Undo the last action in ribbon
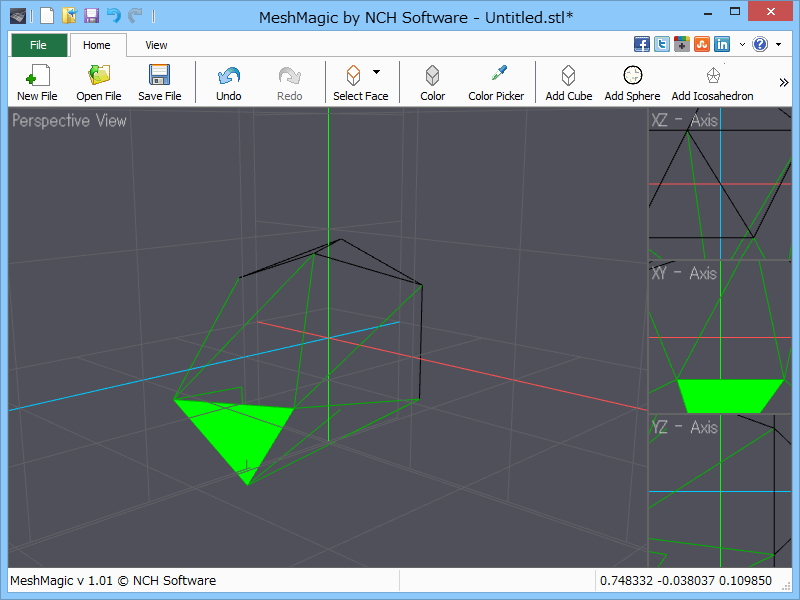Viewport: 800px width, 600px height. point(229,82)
